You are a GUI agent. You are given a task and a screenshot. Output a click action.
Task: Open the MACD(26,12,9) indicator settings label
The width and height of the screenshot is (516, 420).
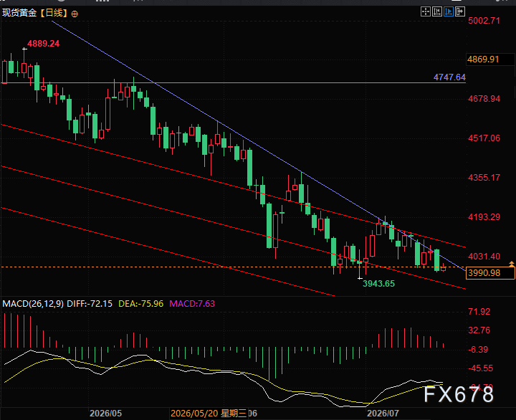[x=33, y=303]
